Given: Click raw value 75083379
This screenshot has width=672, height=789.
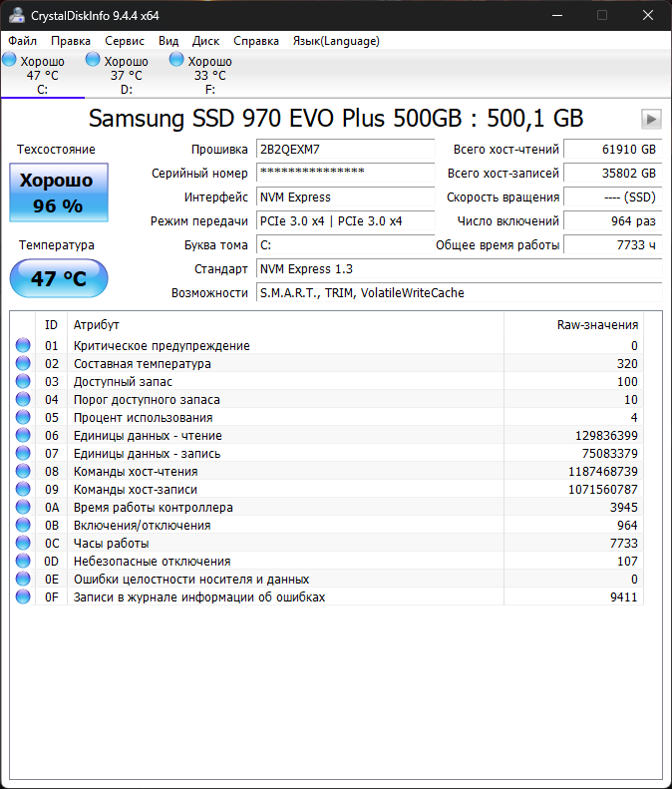Looking at the screenshot, I should coord(609,454).
